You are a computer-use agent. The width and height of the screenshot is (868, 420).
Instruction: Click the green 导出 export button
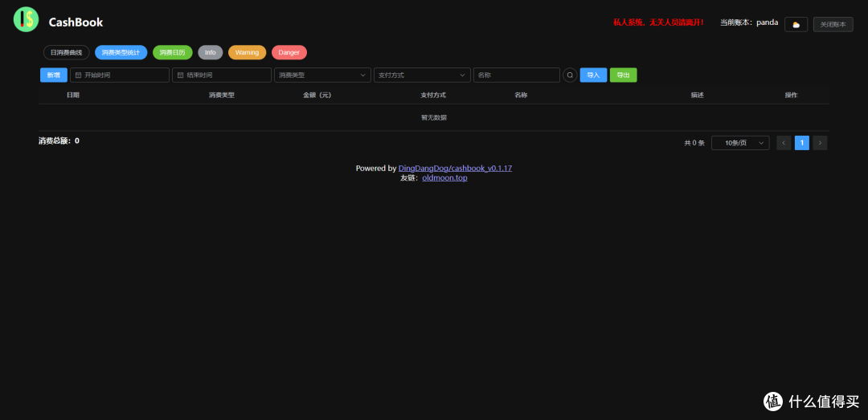[624, 75]
